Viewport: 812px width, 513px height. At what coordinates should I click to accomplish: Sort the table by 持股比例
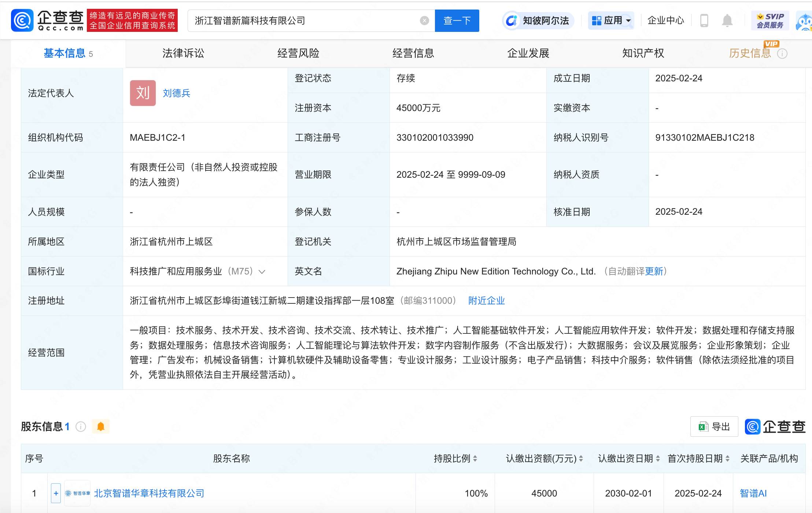[475, 458]
